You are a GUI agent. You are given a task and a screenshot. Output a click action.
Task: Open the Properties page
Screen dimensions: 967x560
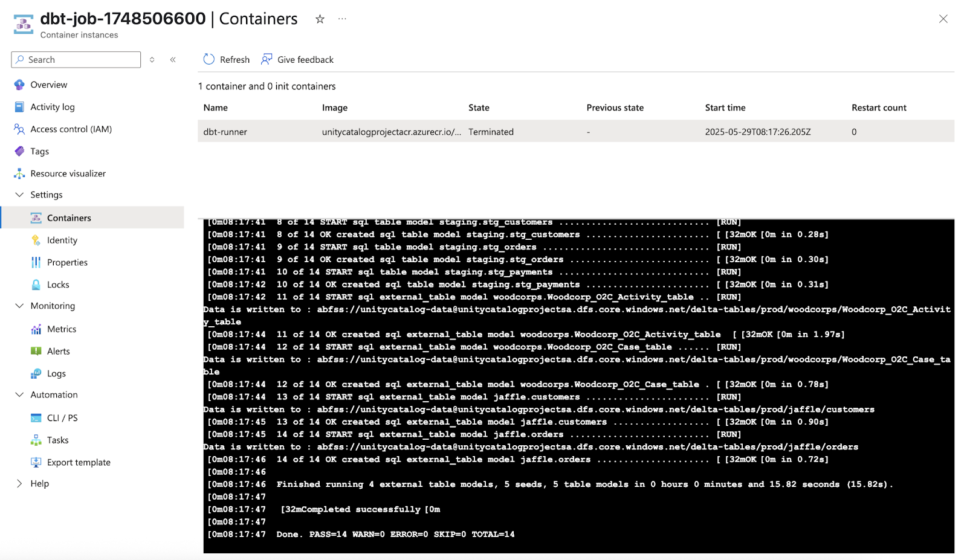(x=68, y=262)
